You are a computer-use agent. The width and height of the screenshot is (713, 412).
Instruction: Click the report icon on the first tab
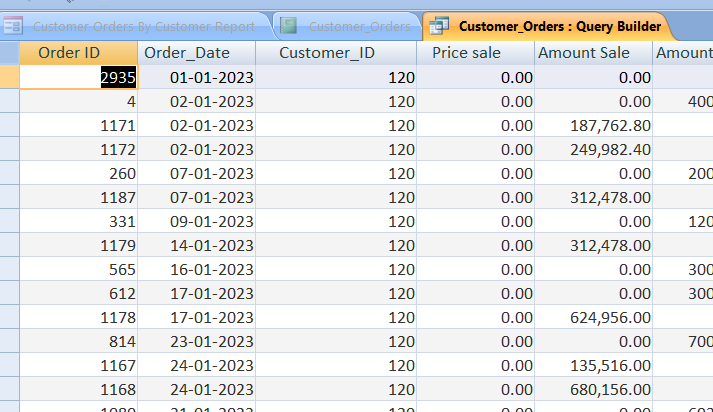pos(13,26)
